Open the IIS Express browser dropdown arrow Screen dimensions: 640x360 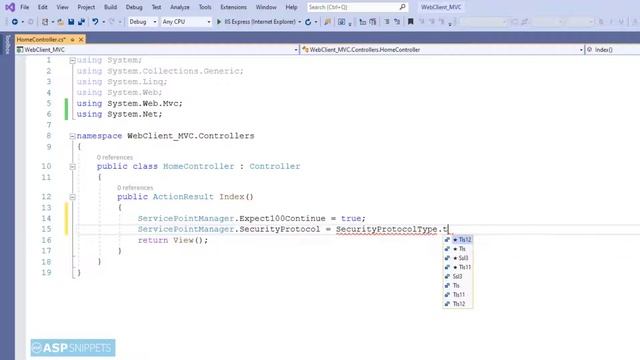300,22
